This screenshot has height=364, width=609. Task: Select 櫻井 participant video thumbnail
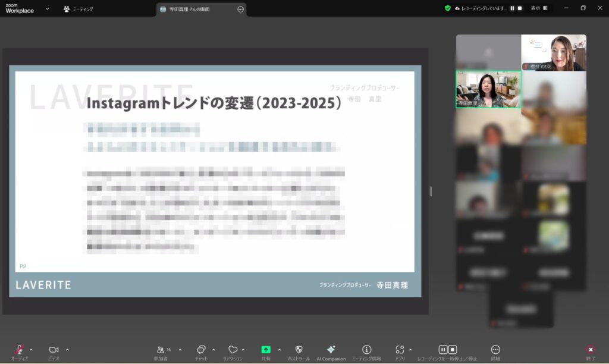pos(554,52)
